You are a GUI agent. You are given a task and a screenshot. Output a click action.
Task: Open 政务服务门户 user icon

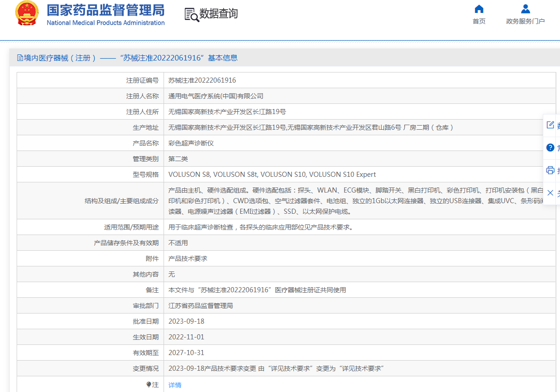[525, 9]
